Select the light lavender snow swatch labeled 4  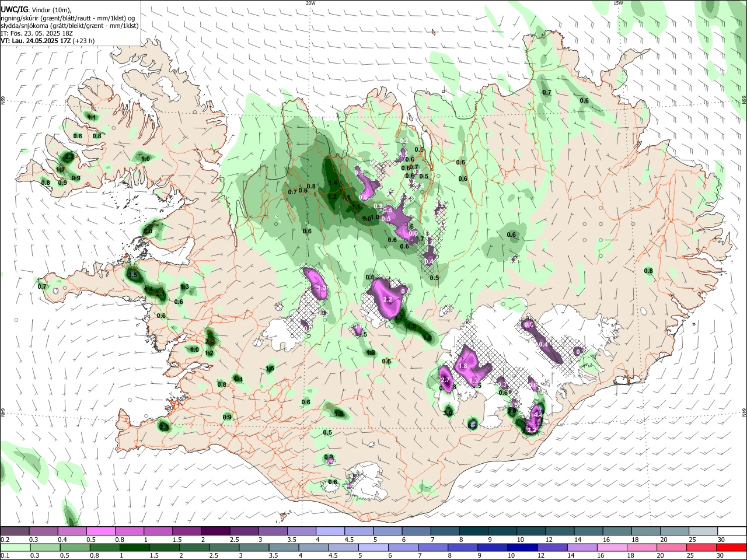click(329, 531)
